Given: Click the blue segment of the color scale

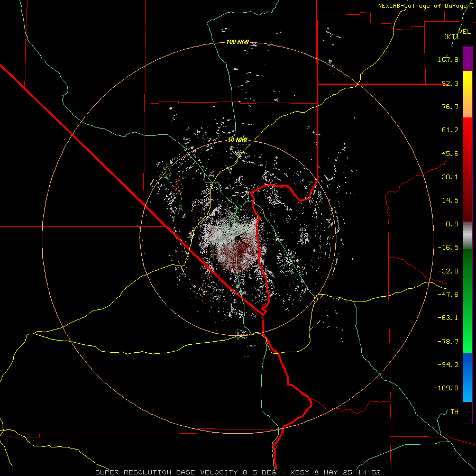Looking at the screenshot, I should tap(467, 377).
